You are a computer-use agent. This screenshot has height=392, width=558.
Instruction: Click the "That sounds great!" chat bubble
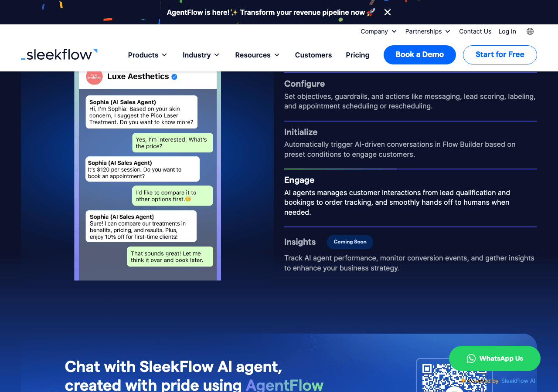170,257
